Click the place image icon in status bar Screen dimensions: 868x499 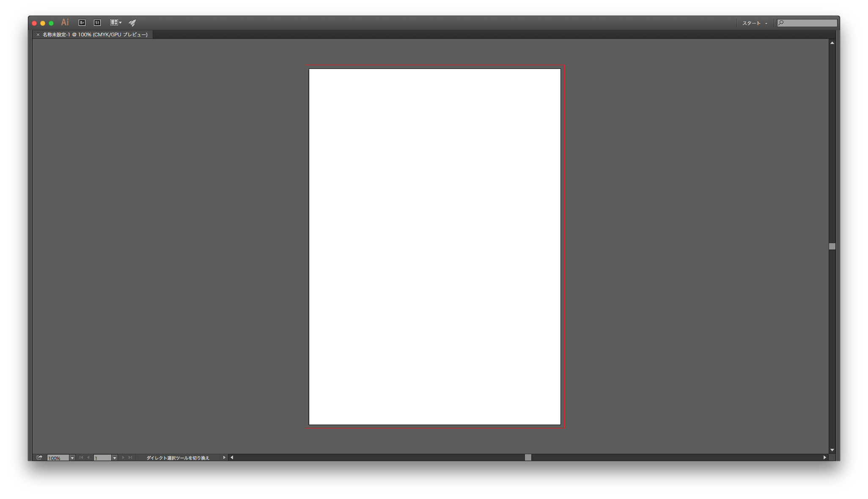pos(39,457)
